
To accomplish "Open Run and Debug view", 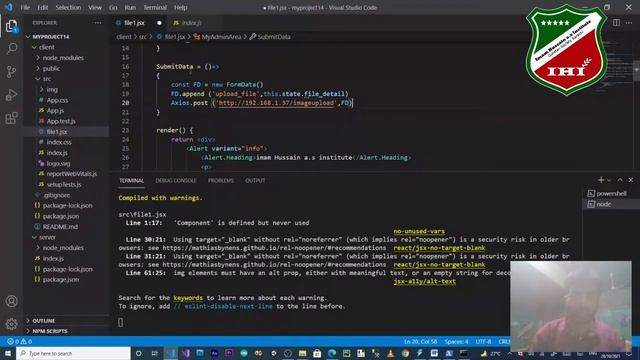I will [x=11, y=95].
